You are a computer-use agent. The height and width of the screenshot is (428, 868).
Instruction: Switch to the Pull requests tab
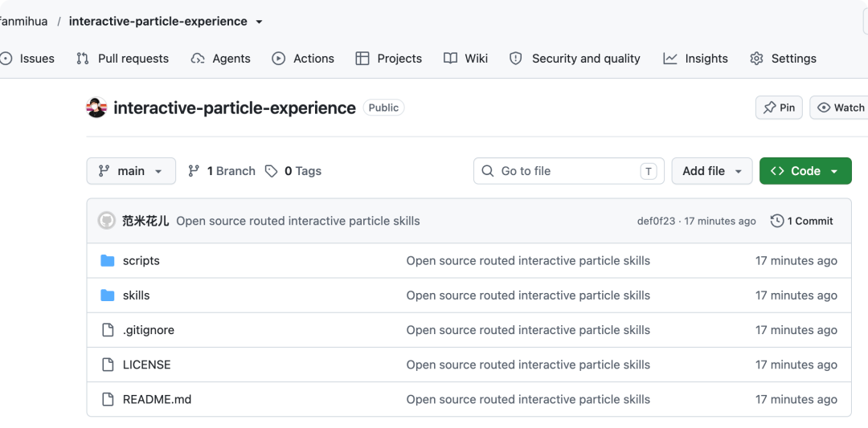click(122, 59)
